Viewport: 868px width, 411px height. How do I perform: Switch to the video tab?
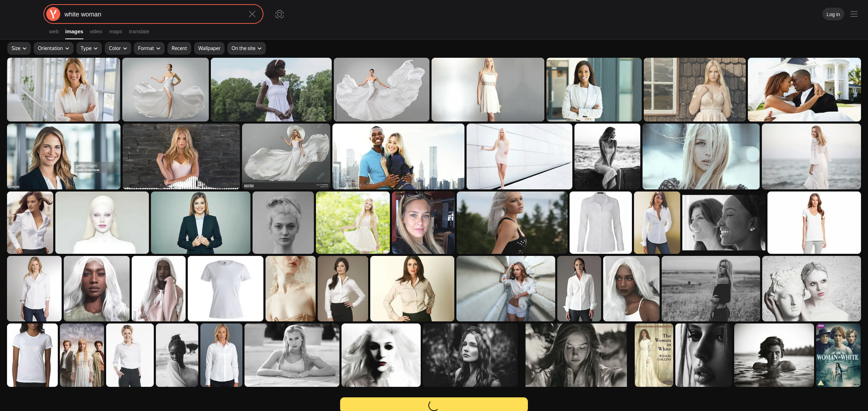pyautogui.click(x=96, y=32)
